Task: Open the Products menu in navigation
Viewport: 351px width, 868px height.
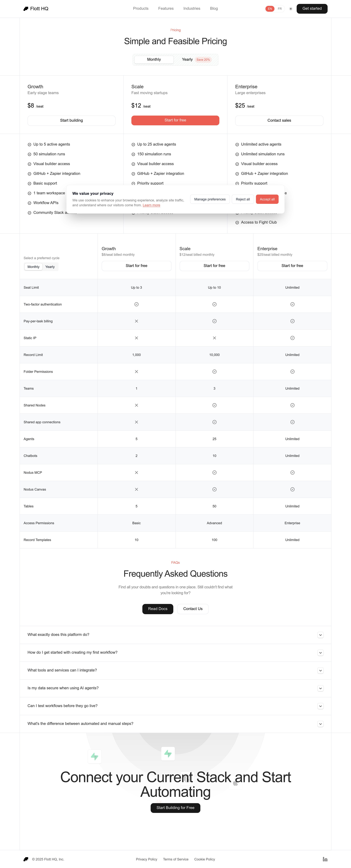Action: (141, 8)
